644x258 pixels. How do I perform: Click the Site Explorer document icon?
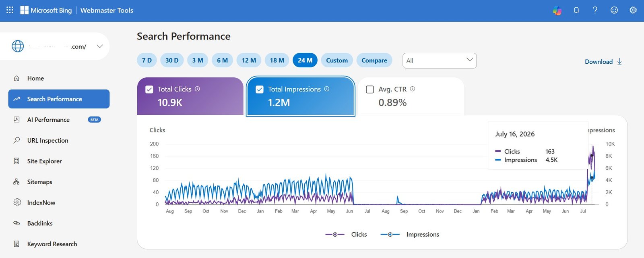[x=17, y=161]
